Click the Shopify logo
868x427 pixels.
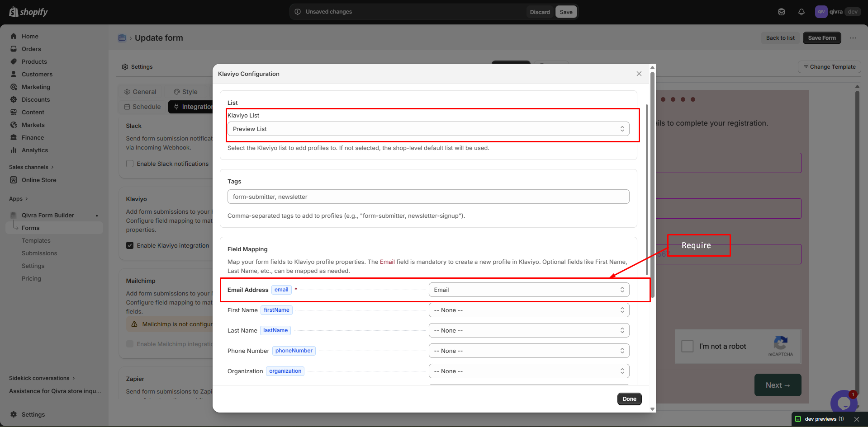28,12
